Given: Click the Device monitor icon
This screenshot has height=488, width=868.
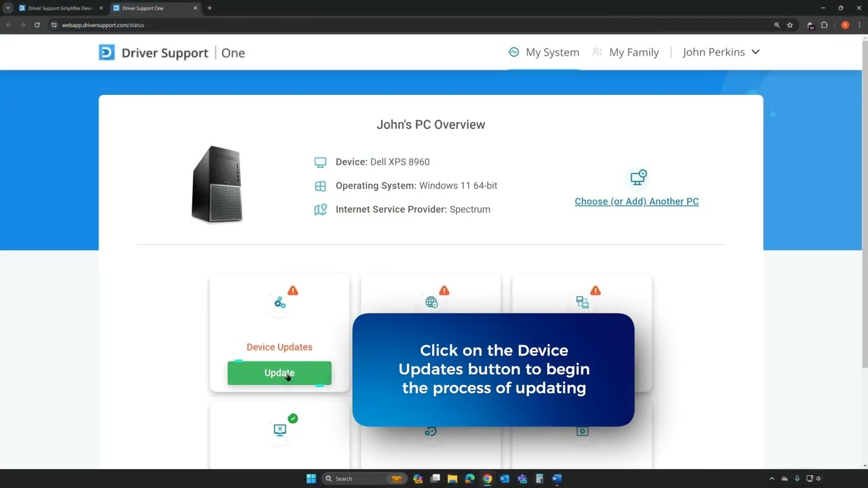Looking at the screenshot, I should pos(320,162).
